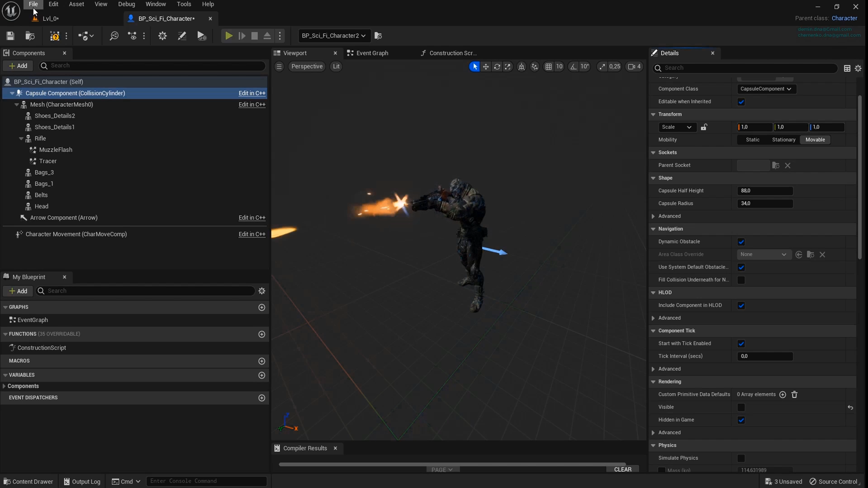This screenshot has height=488, width=868.
Task: Toggle the Hidden in Game checkbox
Action: click(x=741, y=420)
